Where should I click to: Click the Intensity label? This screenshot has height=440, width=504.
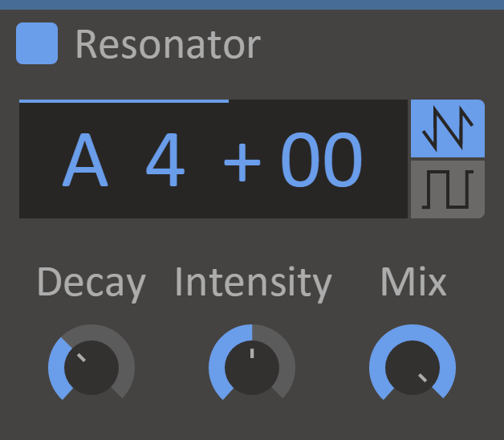[253, 283]
